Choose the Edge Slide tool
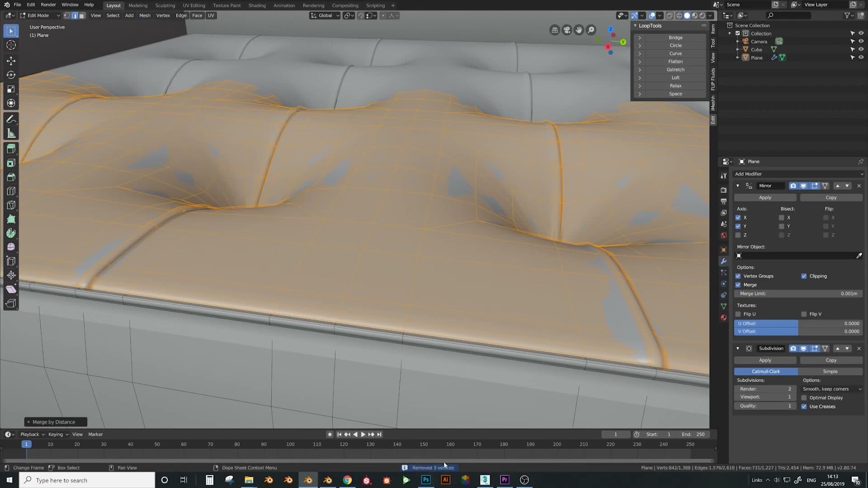The height and width of the screenshot is (488, 868). click(x=11, y=261)
